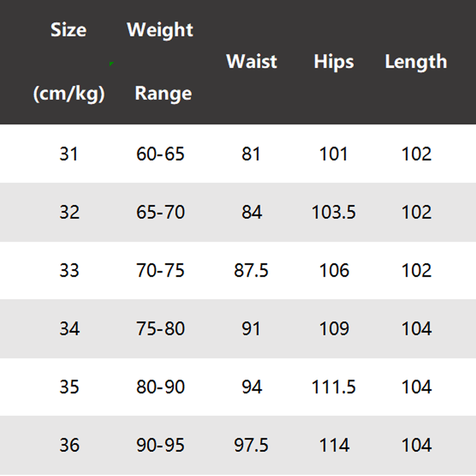476x476 pixels.
Task: Select the "Weight Range" column header
Action: [x=161, y=61]
